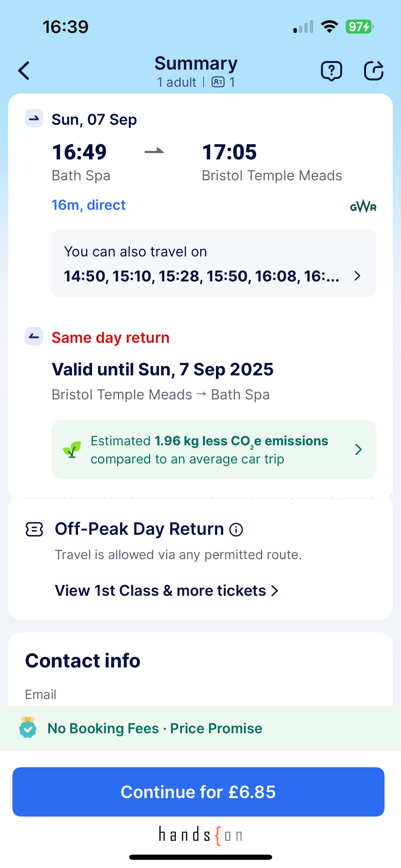This screenshot has width=401, height=868.
Task: Tap the return journey arrow icon
Action: [x=34, y=337]
